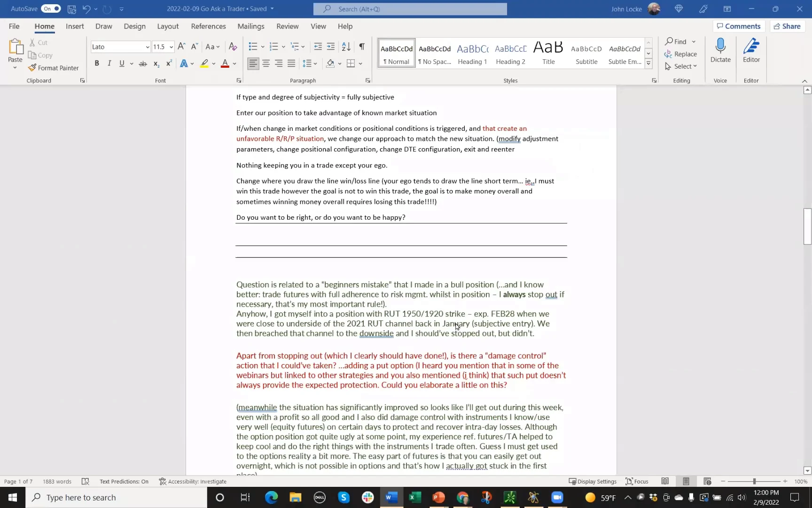
Task: Apply Heading 1 style
Action: [x=472, y=53]
